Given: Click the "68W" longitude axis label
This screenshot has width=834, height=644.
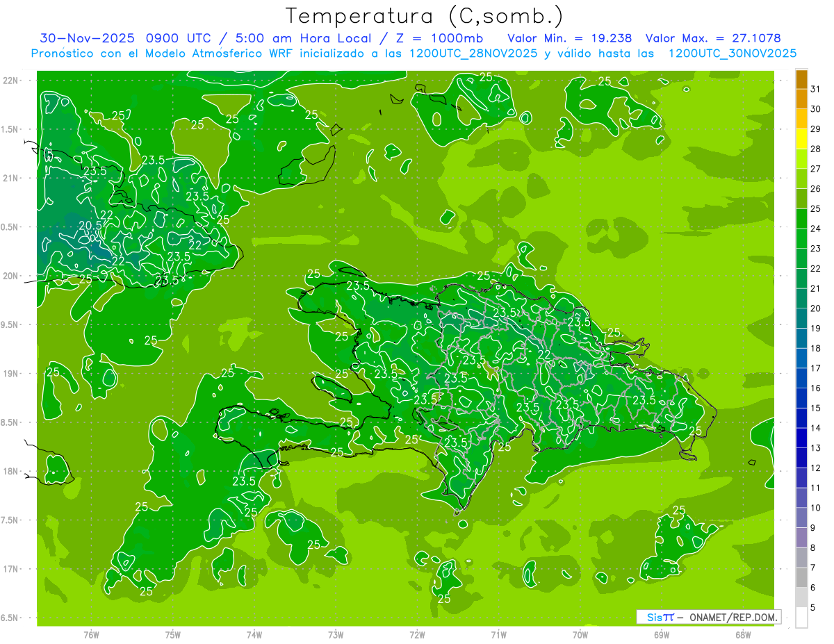Looking at the screenshot, I should click(743, 634).
